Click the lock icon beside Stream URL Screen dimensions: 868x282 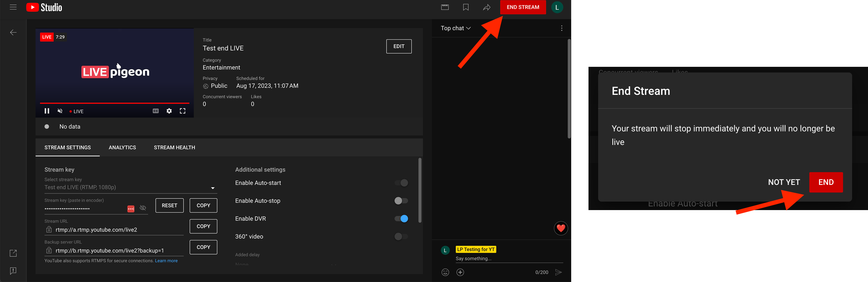(49, 230)
